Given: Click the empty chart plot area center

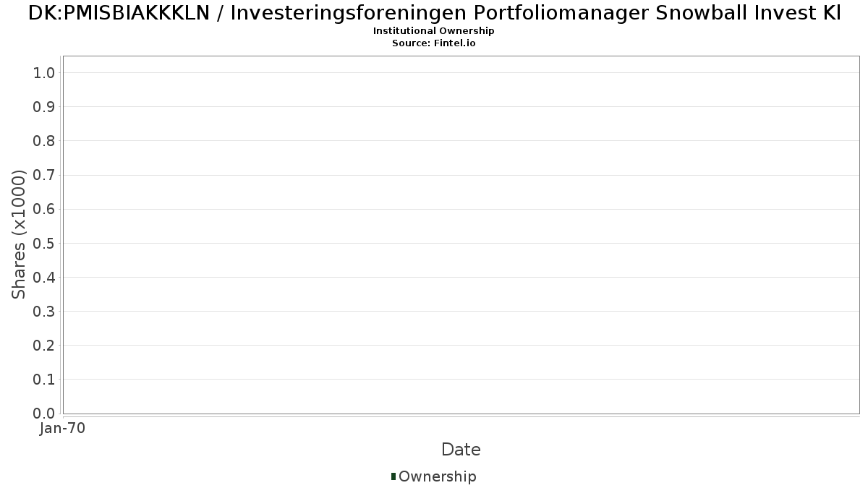Looking at the screenshot, I should click(x=461, y=235).
